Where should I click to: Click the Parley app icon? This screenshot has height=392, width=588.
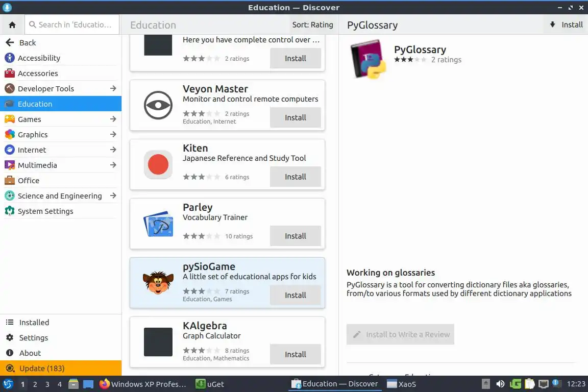(x=158, y=224)
